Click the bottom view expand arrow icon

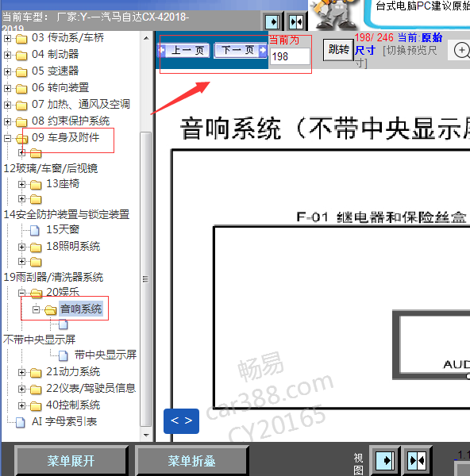385,460
